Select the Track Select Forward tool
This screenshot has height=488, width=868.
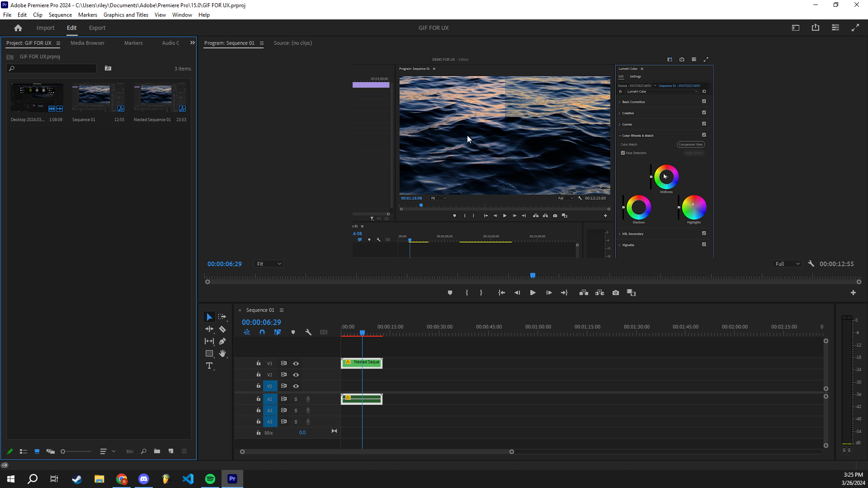click(222, 317)
